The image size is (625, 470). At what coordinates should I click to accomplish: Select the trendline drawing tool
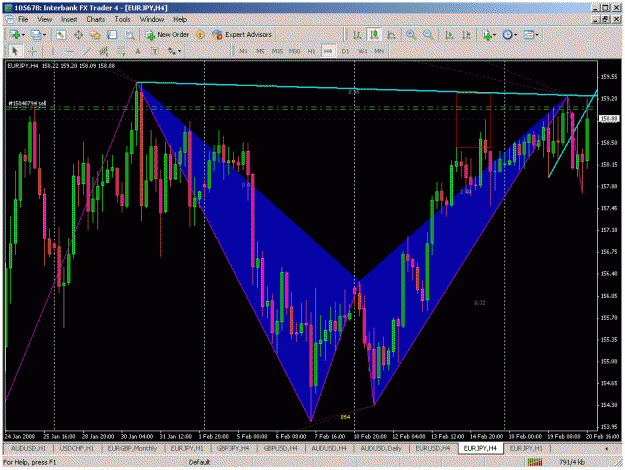(86, 51)
